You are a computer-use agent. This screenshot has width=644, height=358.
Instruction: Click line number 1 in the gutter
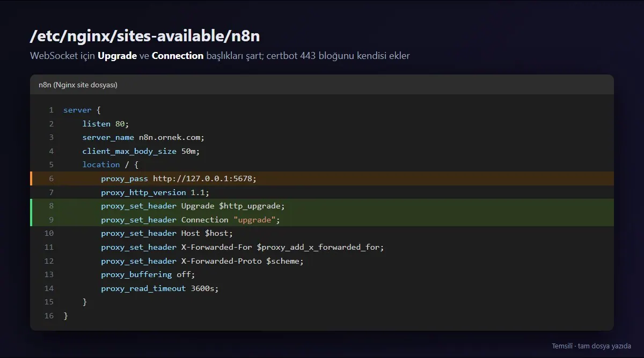51,110
